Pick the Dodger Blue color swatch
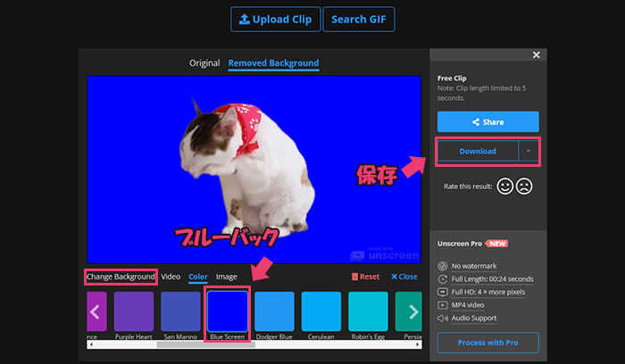 pos(274,311)
